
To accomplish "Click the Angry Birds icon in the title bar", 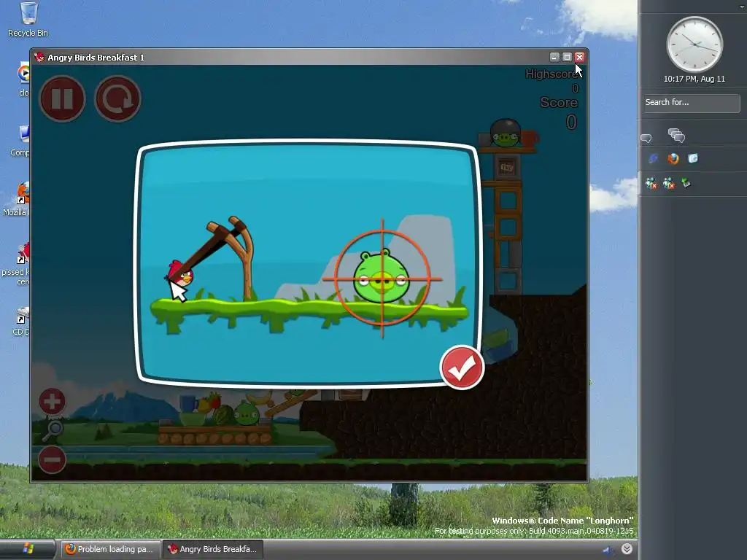I will click(x=39, y=57).
